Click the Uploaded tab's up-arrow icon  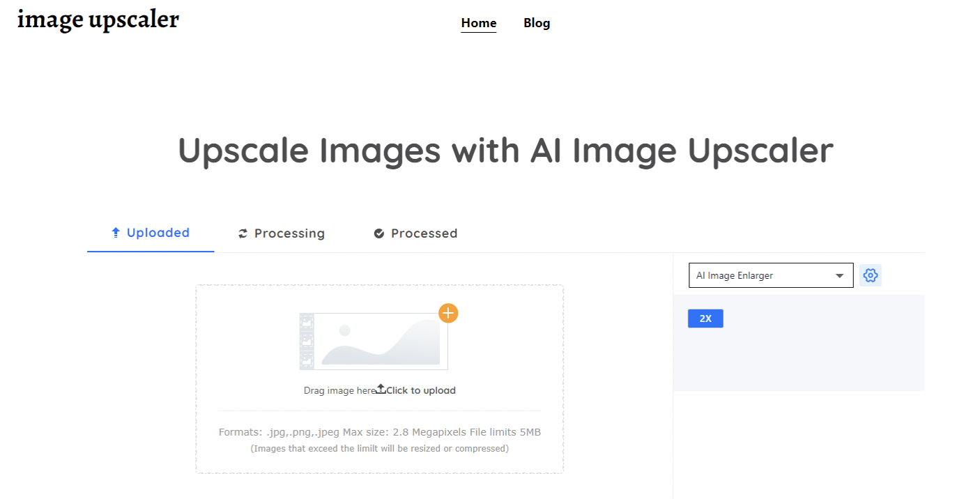pos(116,233)
